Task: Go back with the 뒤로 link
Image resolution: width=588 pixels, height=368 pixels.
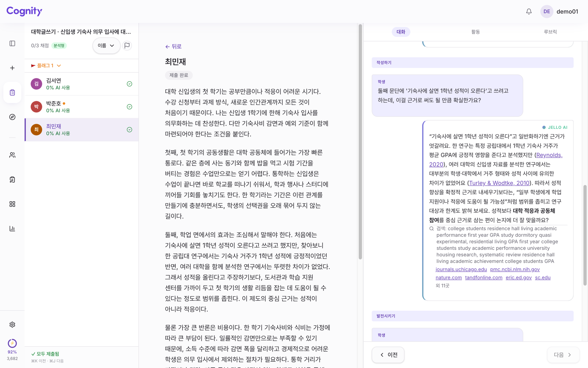Action: click(x=173, y=46)
